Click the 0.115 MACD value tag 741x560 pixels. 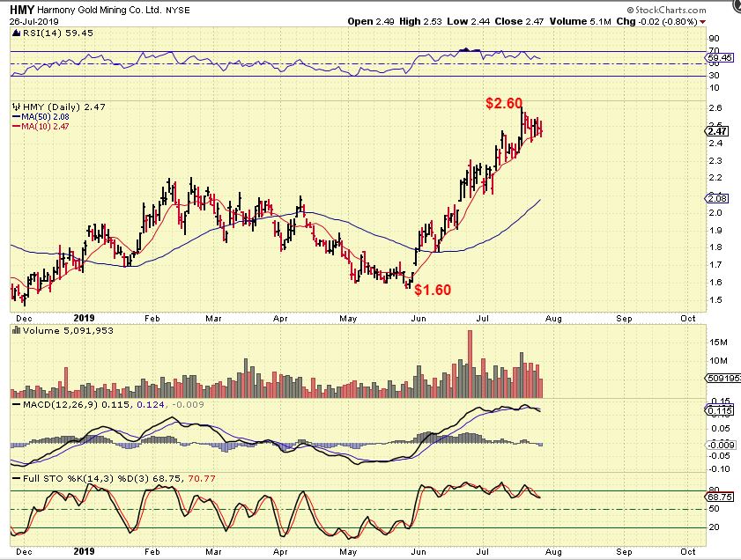pyautogui.click(x=720, y=411)
